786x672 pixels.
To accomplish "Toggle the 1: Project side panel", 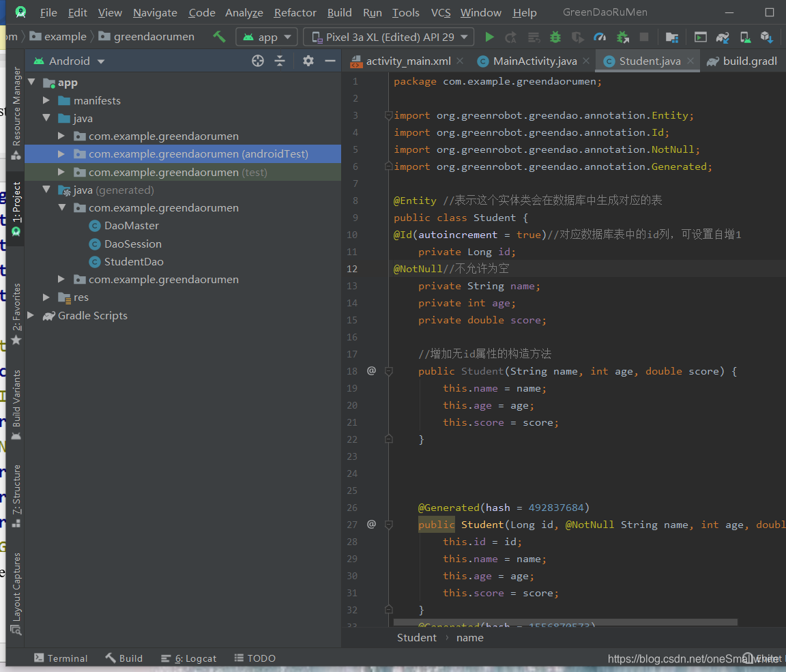I will click(16, 209).
